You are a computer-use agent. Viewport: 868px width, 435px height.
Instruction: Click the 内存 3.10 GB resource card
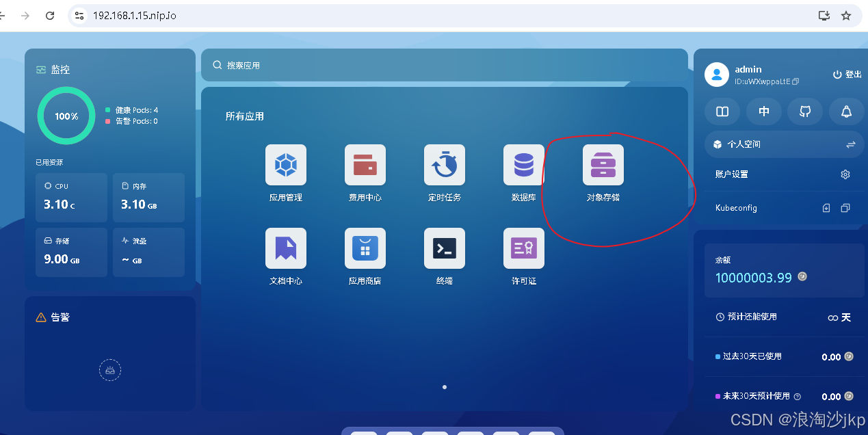coord(148,198)
